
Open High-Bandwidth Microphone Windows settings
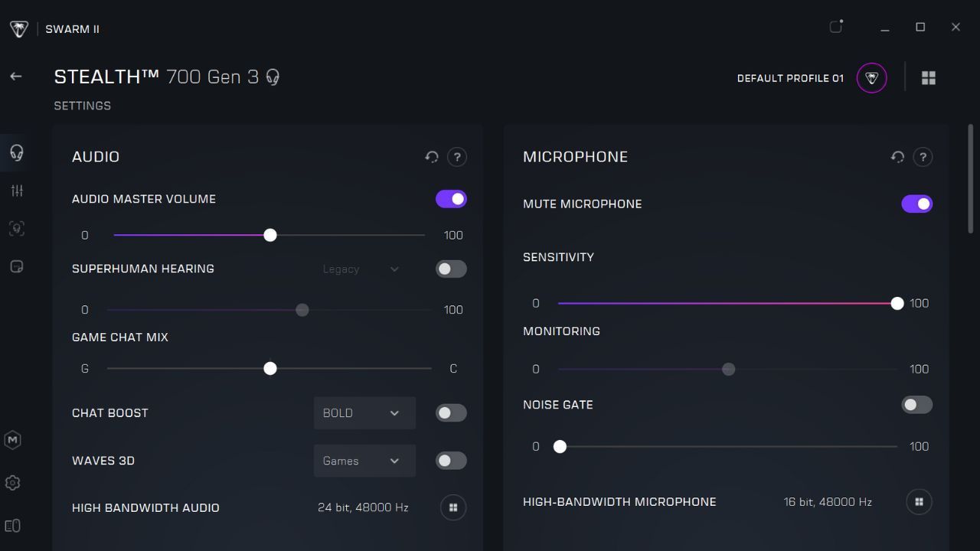pos(919,502)
